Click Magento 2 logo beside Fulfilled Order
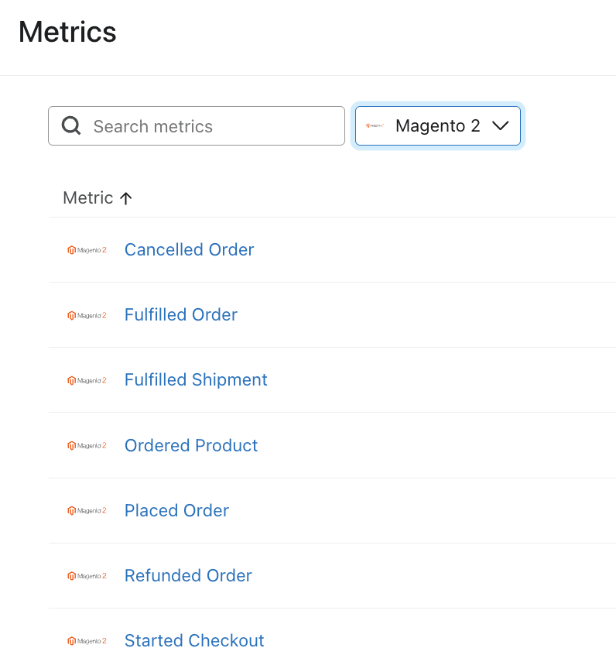 pyautogui.click(x=87, y=315)
